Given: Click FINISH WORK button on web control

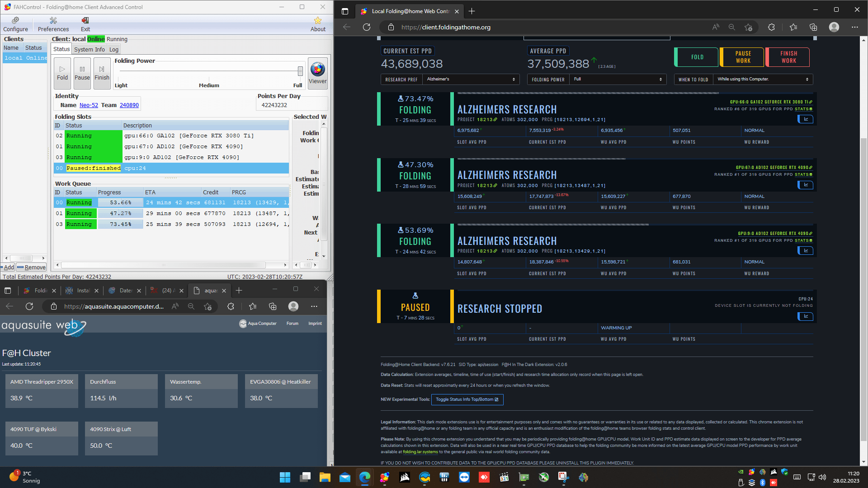Looking at the screenshot, I should coord(788,57).
